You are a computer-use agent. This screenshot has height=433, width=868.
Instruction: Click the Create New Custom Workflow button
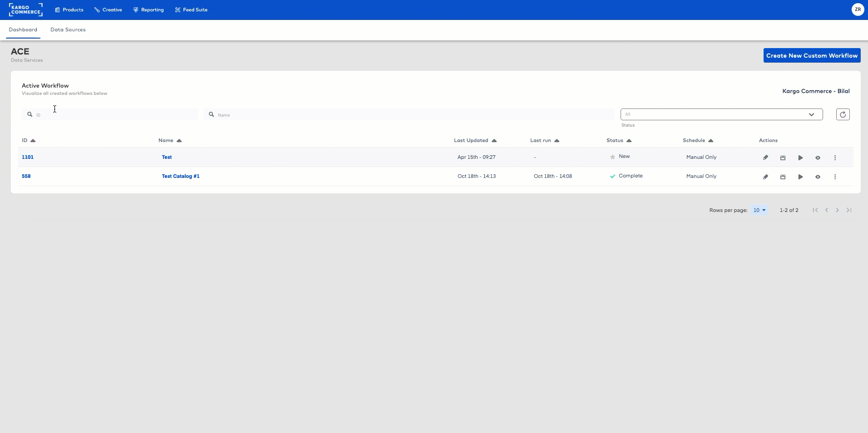click(x=812, y=55)
